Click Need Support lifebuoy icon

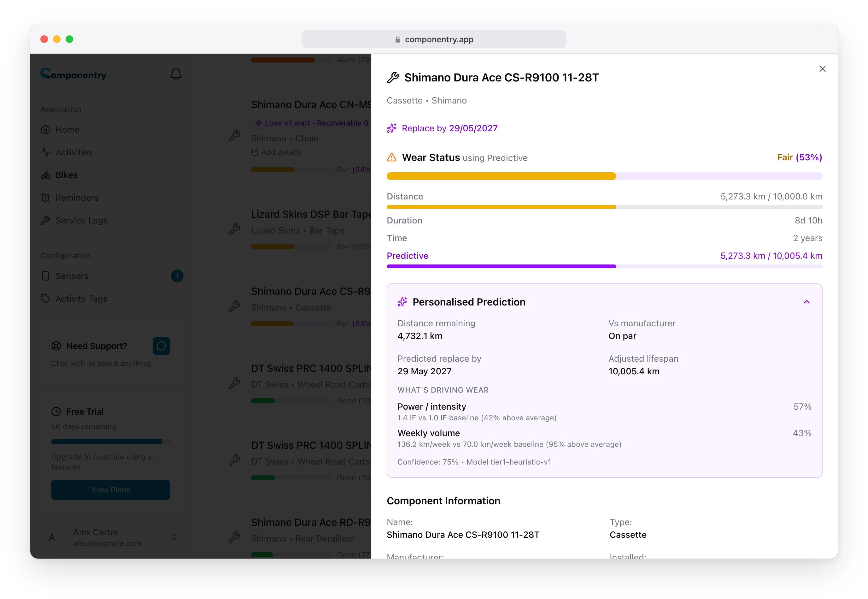(56, 346)
